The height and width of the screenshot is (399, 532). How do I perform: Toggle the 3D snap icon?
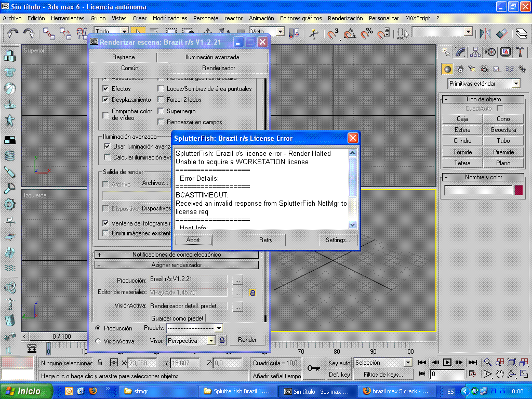(333, 33)
